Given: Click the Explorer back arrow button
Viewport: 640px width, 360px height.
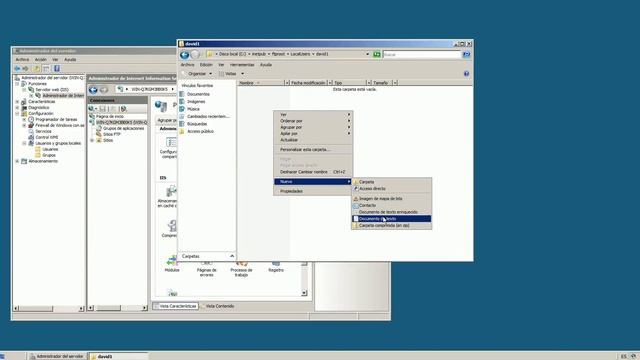Looking at the screenshot, I should [x=184, y=54].
